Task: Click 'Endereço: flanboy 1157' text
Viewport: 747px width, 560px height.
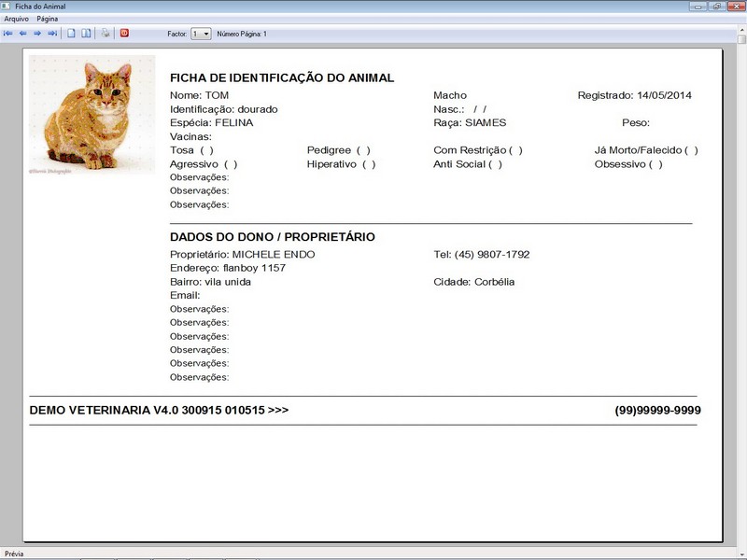Action: (228, 268)
